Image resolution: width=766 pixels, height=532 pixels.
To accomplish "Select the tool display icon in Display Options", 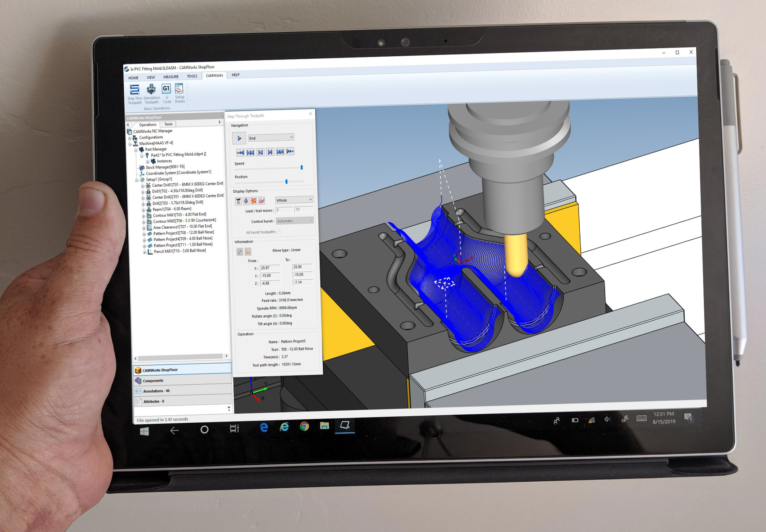I will click(x=238, y=201).
